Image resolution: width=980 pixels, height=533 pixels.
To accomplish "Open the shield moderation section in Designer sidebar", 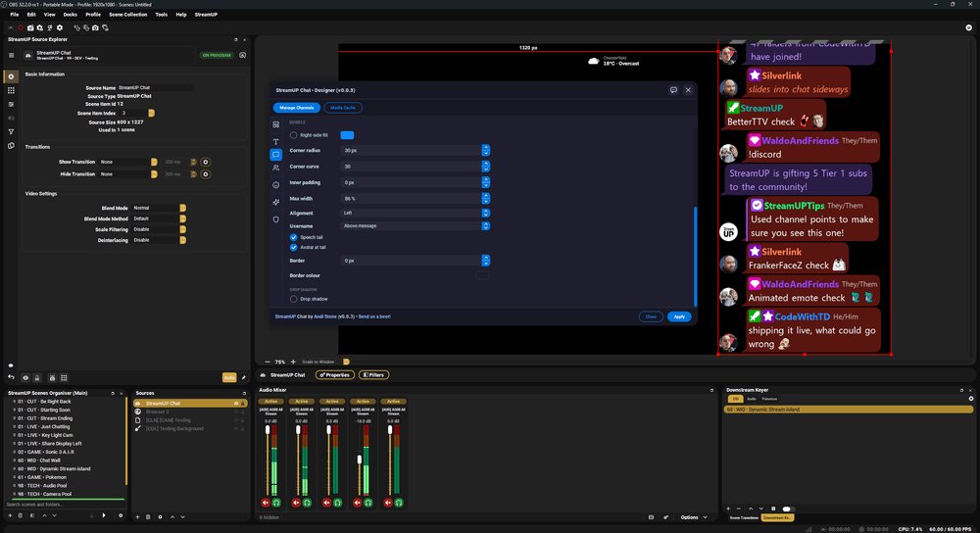I will (x=275, y=219).
